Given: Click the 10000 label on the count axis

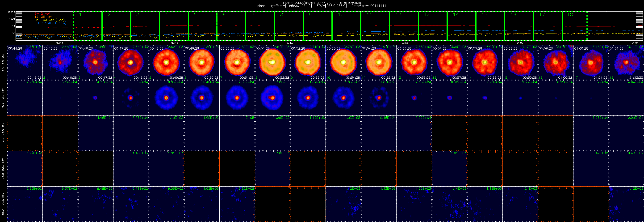Looking at the screenshot, I should pos(11,12).
